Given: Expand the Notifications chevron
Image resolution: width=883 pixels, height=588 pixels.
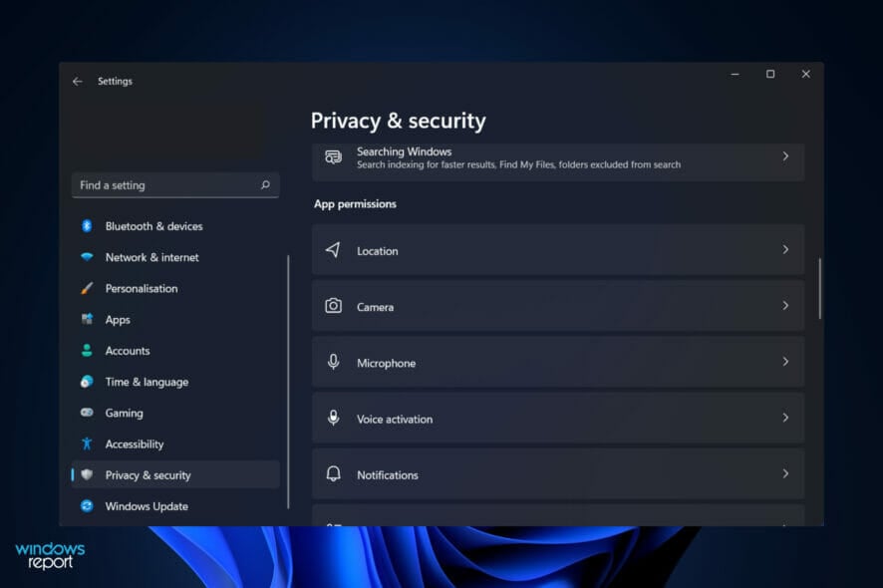Looking at the screenshot, I should pyautogui.click(x=786, y=474).
